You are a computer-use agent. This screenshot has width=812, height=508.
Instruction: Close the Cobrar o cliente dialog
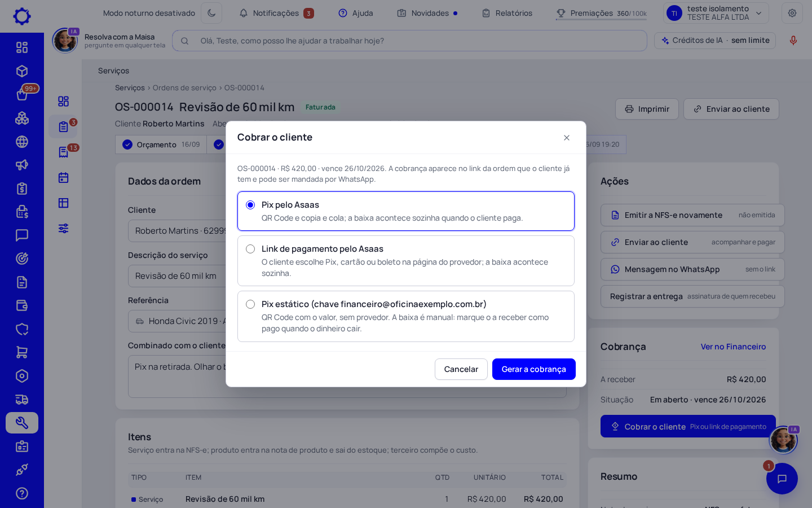tap(567, 138)
